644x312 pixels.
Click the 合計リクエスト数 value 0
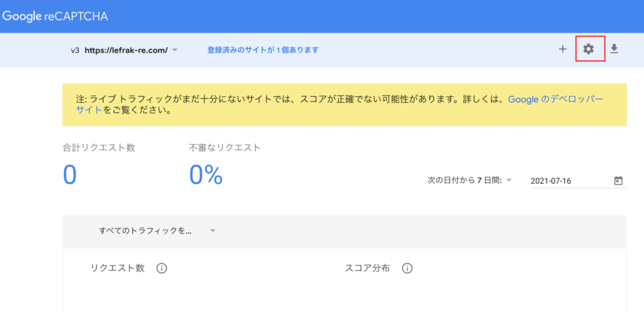pyautogui.click(x=70, y=175)
